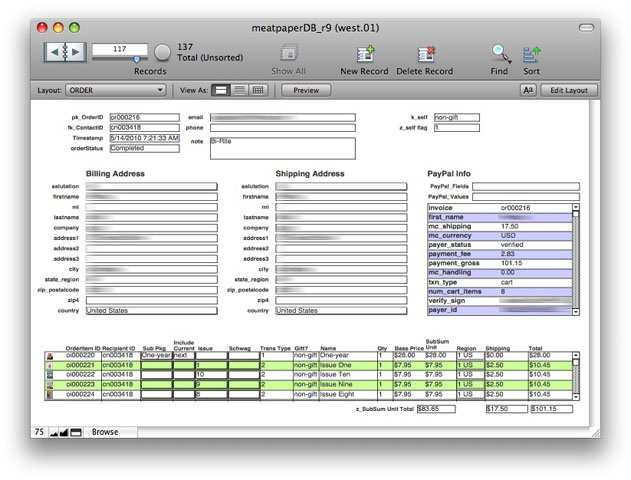Click the record number field showing 117
631x480 pixels.
click(119, 49)
